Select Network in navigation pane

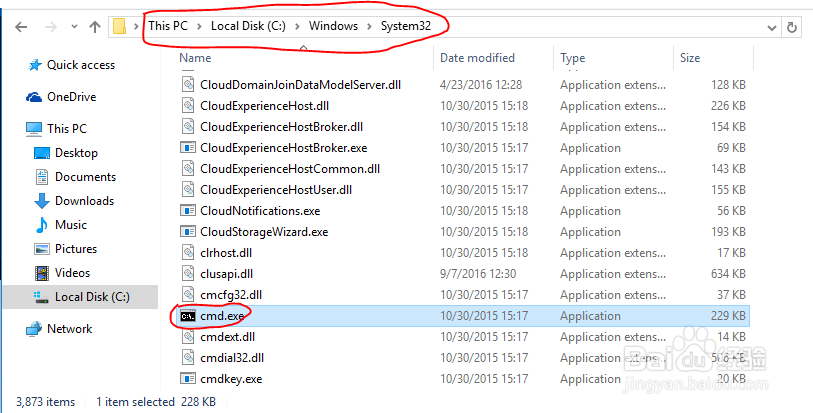pyautogui.click(x=69, y=329)
